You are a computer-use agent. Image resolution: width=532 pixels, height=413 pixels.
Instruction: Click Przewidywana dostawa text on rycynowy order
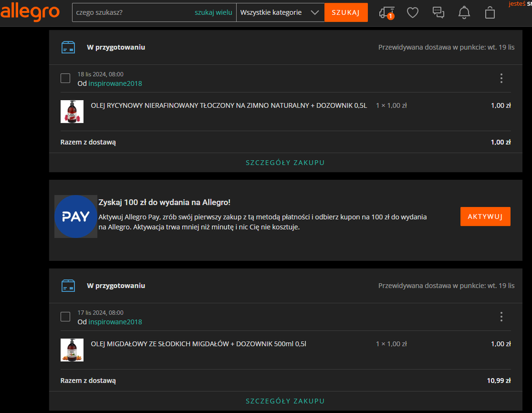(x=446, y=47)
